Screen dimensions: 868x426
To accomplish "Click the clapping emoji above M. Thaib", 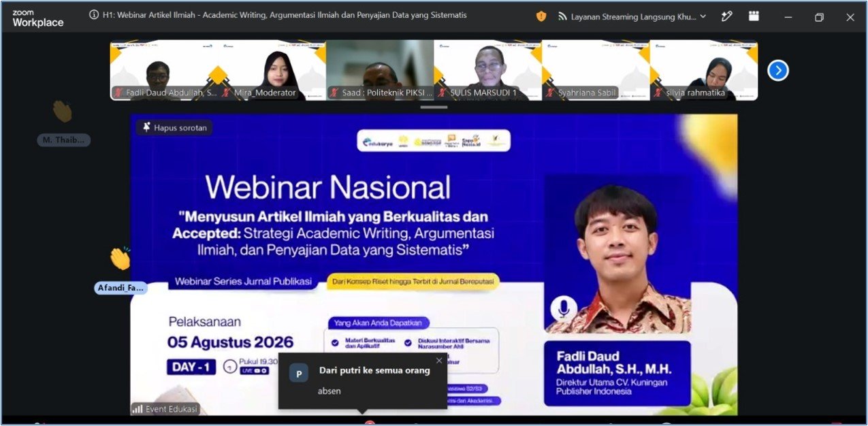I will pos(63,111).
